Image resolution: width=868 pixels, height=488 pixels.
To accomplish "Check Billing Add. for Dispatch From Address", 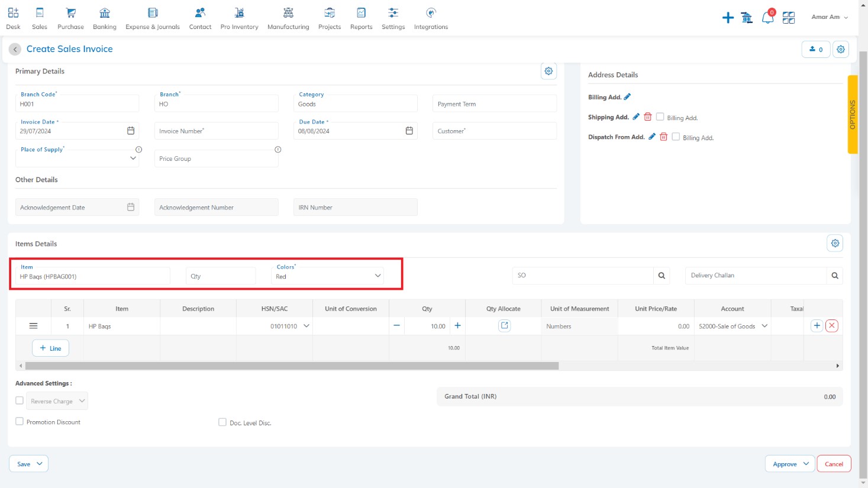I will [676, 137].
